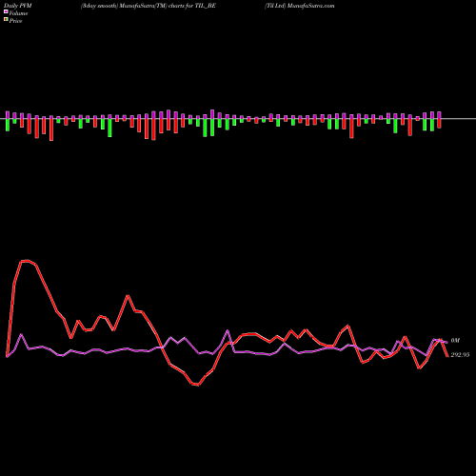Click the green-red Price legend swatch

(6, 20)
